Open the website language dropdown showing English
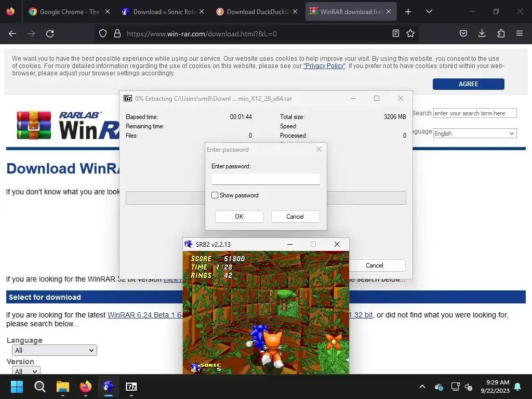The width and height of the screenshot is (532, 399). click(475, 134)
